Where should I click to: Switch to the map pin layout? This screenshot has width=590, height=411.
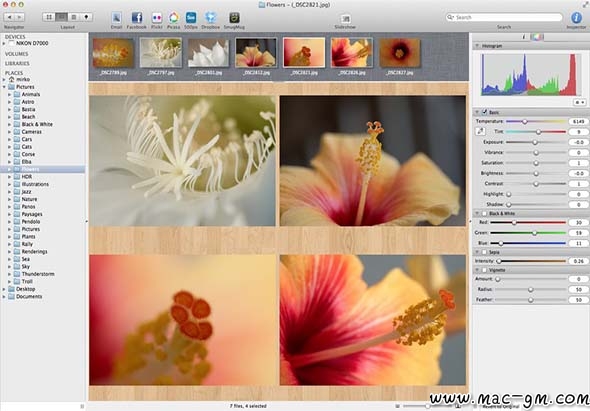87,17
